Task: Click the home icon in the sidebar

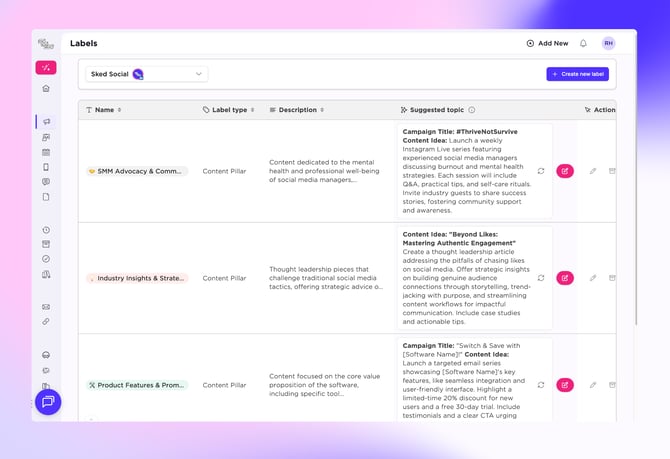Action: pyautogui.click(x=46, y=88)
